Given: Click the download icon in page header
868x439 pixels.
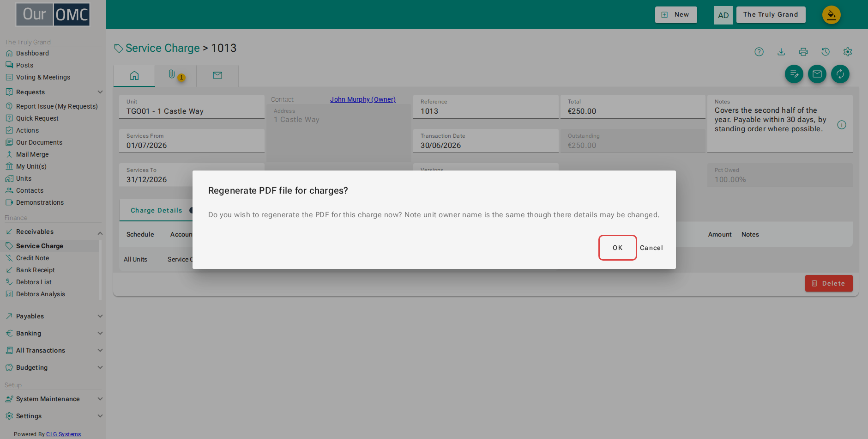Looking at the screenshot, I should pos(781,52).
